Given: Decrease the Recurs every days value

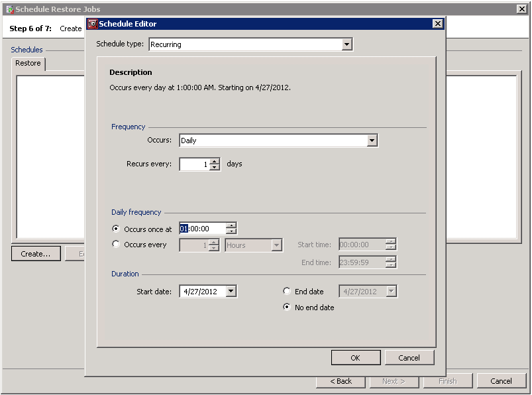Looking at the screenshot, I should [x=215, y=167].
